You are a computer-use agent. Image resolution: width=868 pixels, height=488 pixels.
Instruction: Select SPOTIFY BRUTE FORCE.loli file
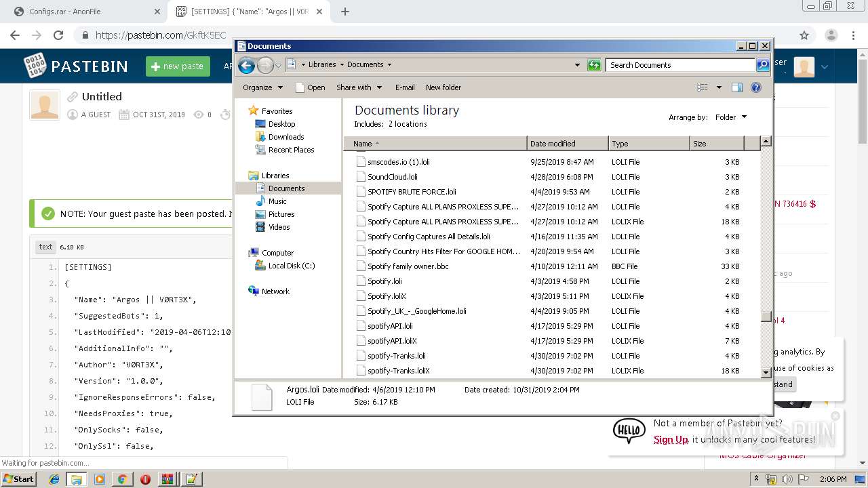[412, 192]
